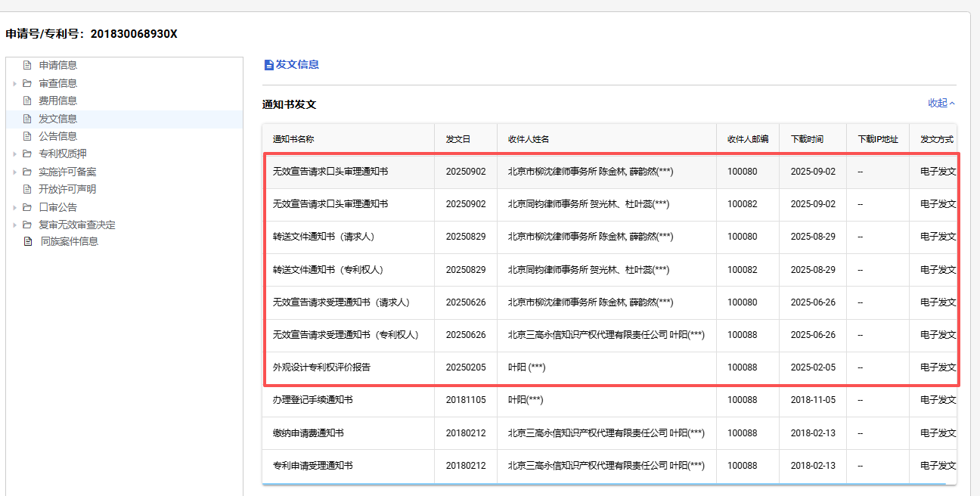Click the folder icon next to 审查信息
This screenshot has height=496, width=980.
tap(27, 83)
